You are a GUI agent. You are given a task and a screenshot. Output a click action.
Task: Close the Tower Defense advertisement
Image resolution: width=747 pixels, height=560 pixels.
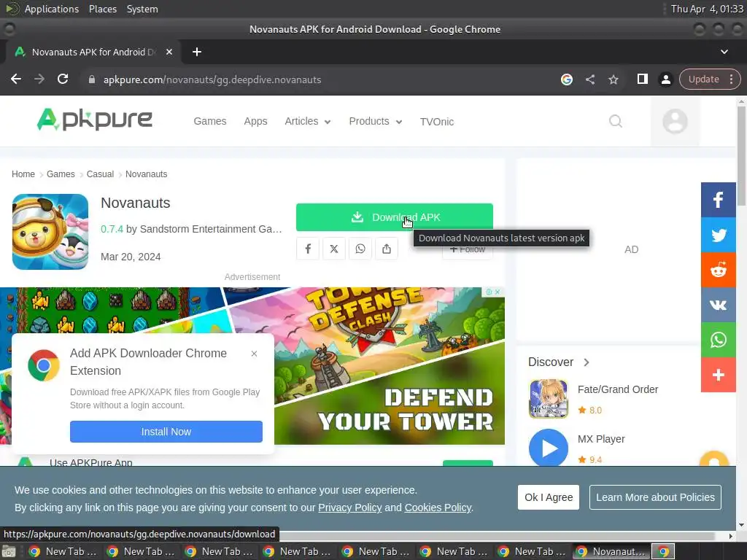(x=498, y=292)
